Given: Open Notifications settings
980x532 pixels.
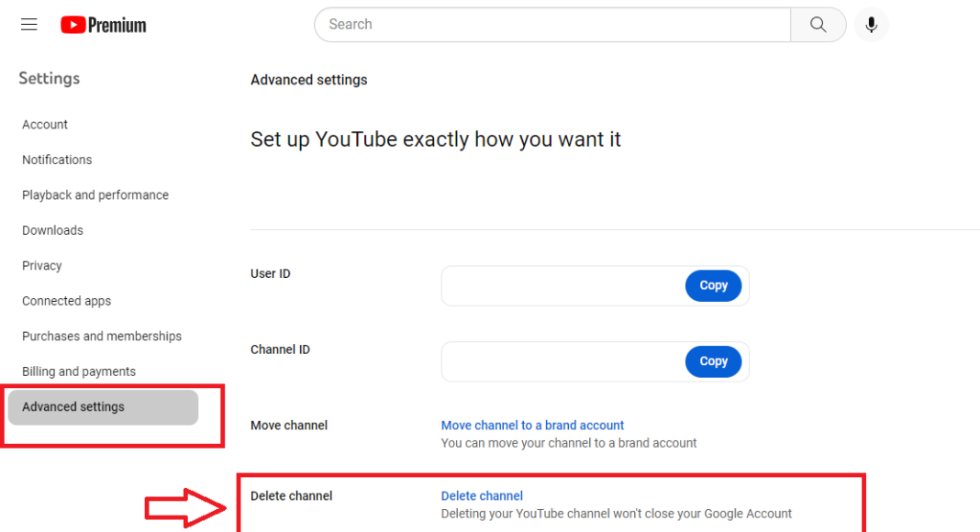Looking at the screenshot, I should [x=57, y=160].
